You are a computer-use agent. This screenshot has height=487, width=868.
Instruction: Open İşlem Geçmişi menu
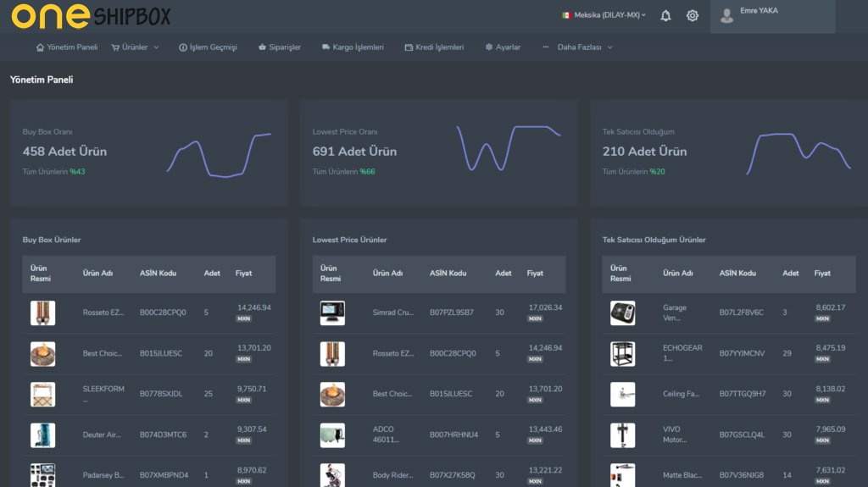click(209, 47)
